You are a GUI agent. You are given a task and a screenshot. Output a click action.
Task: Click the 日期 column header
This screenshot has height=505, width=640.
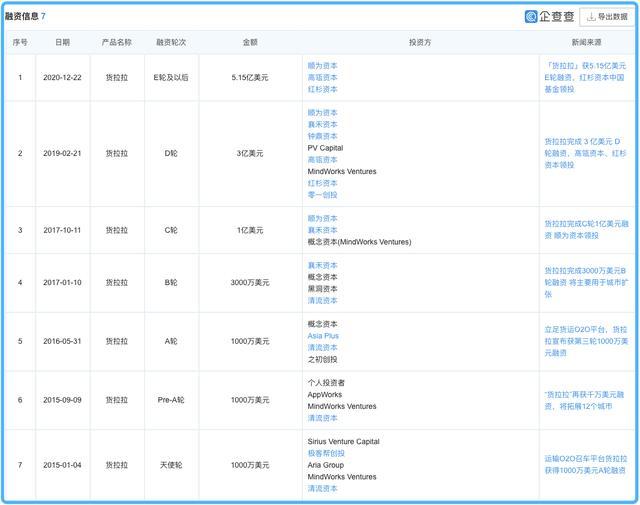[62, 42]
